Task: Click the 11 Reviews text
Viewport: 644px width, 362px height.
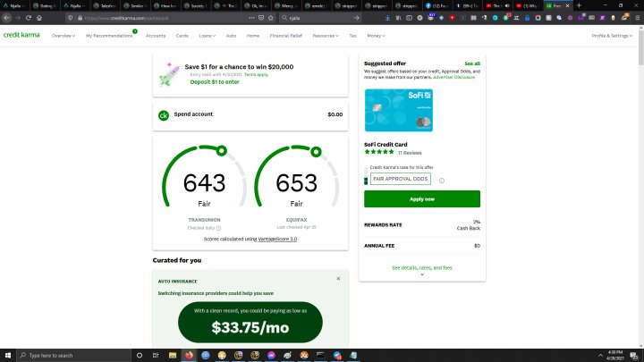Action: click(x=410, y=153)
